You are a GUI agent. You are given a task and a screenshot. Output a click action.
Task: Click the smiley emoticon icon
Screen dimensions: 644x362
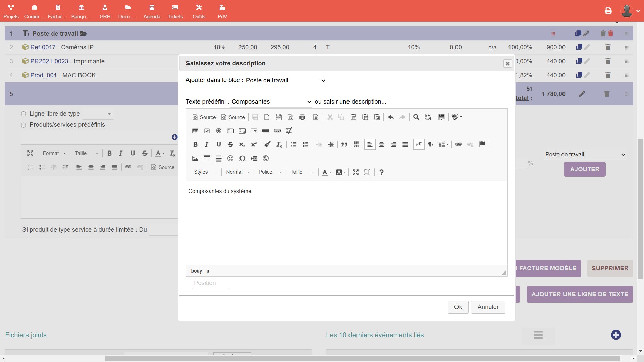tap(230, 158)
